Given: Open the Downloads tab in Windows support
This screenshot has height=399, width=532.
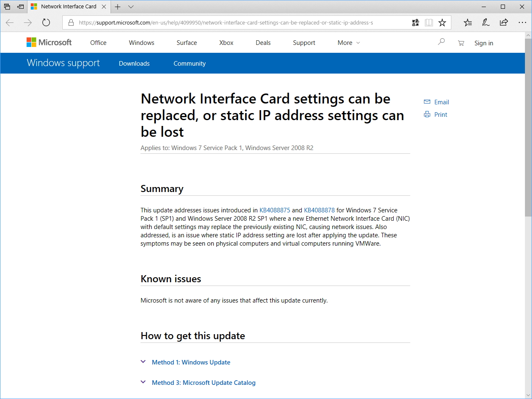Looking at the screenshot, I should coord(134,64).
